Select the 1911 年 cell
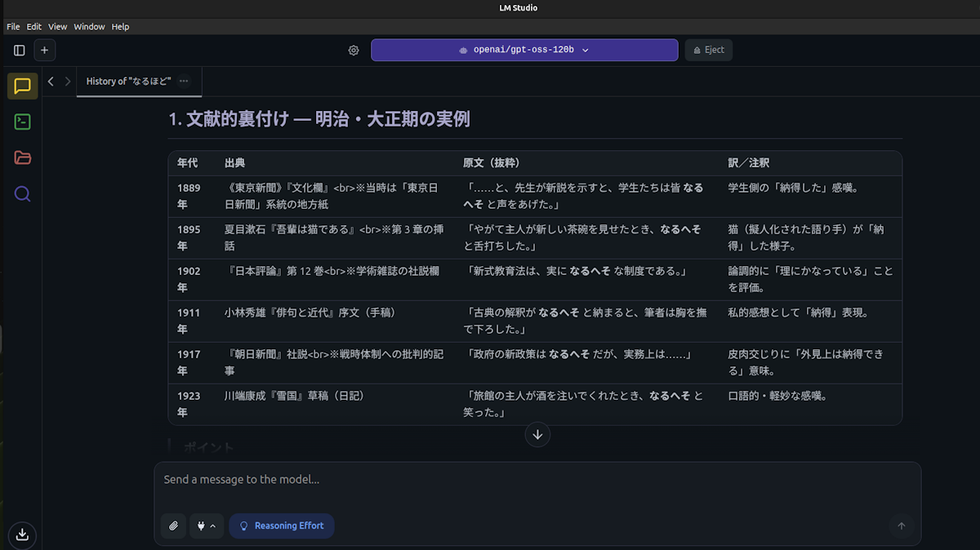 (x=192, y=322)
